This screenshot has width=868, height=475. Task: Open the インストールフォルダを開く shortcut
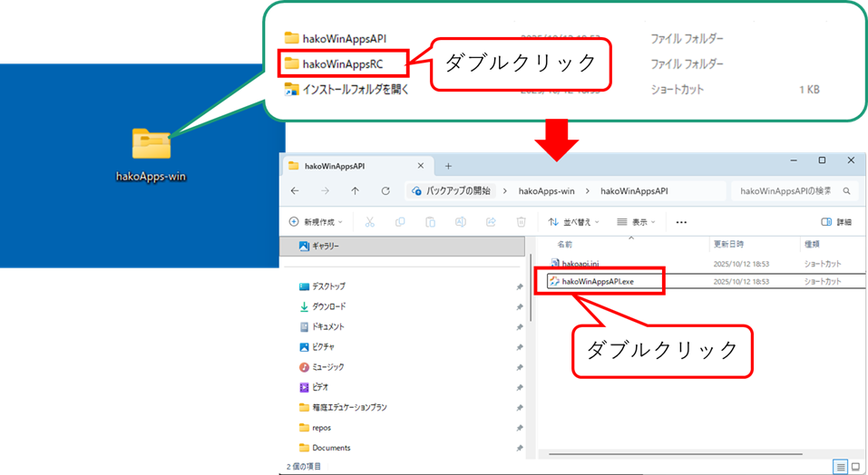[346, 89]
